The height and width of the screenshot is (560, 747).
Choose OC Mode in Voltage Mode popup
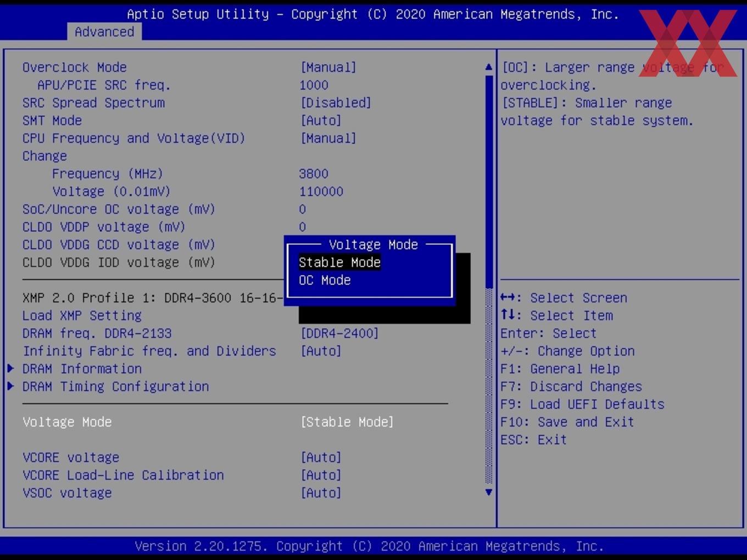pos(325,280)
